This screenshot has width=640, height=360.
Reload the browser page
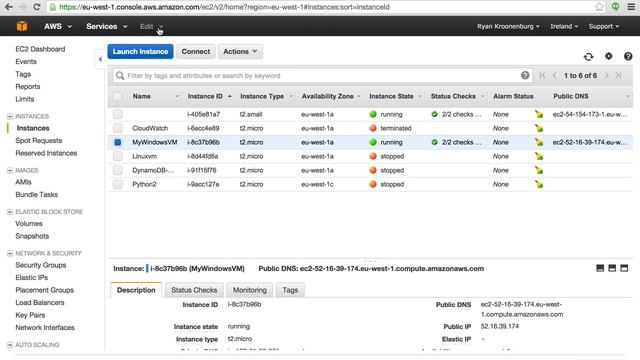pyautogui.click(x=36, y=7)
